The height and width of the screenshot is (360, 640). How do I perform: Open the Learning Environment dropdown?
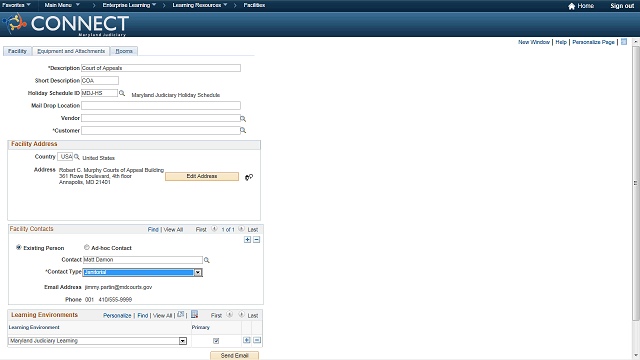click(183, 341)
